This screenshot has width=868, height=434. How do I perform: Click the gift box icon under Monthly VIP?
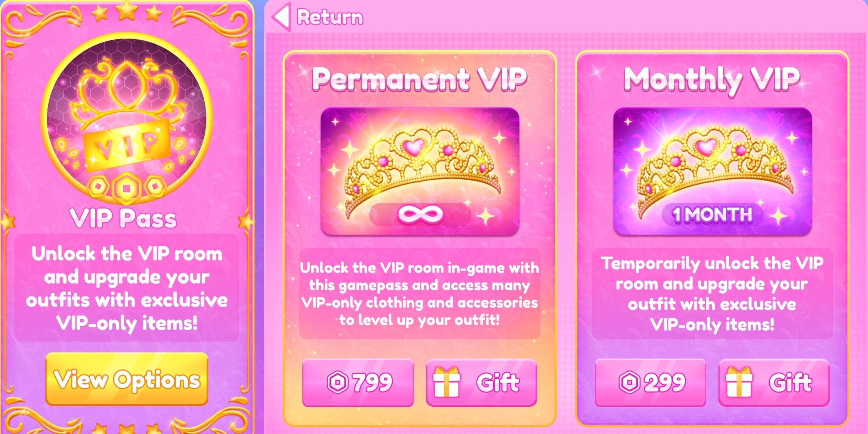739,382
